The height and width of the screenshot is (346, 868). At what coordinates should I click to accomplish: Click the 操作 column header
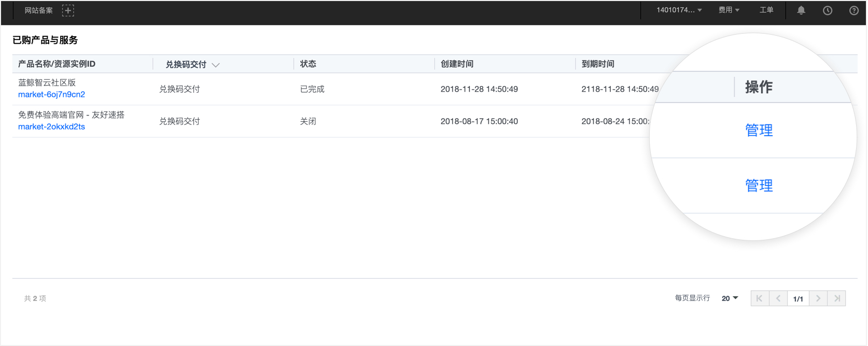click(x=759, y=87)
